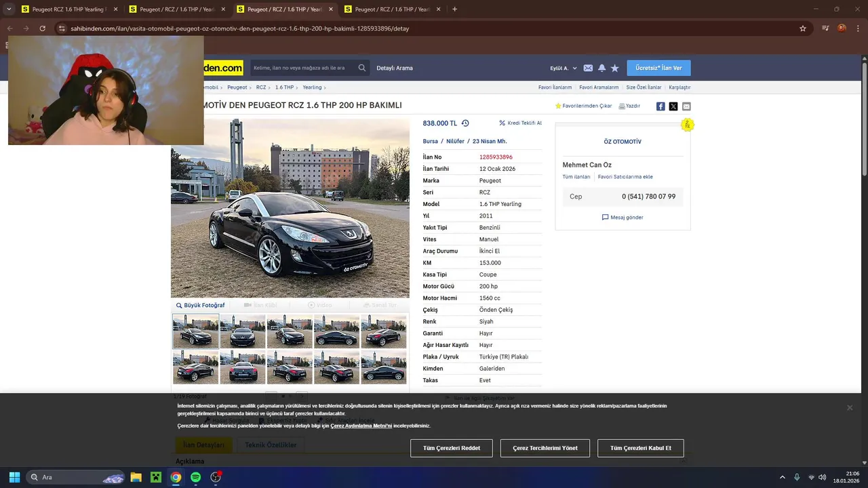Open Çerez Aydınlatma Metni'ni link
Viewport: 868px width, 488px height.
coord(361,426)
